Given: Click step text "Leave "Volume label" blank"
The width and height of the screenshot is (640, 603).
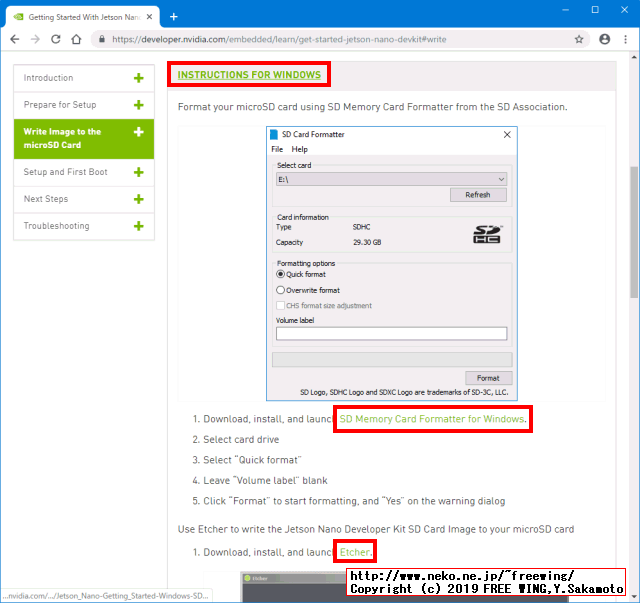Looking at the screenshot, I should [265, 481].
